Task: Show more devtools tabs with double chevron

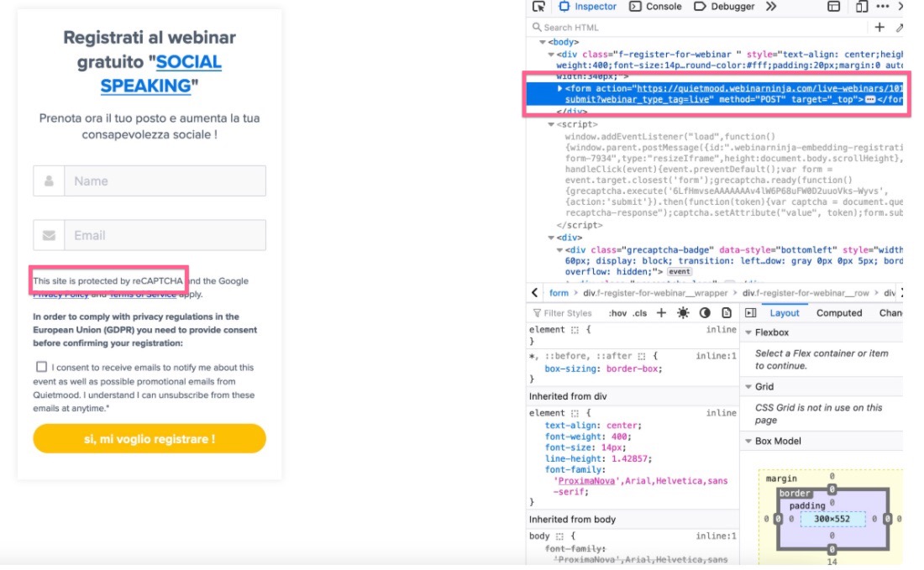Action: pos(771,7)
